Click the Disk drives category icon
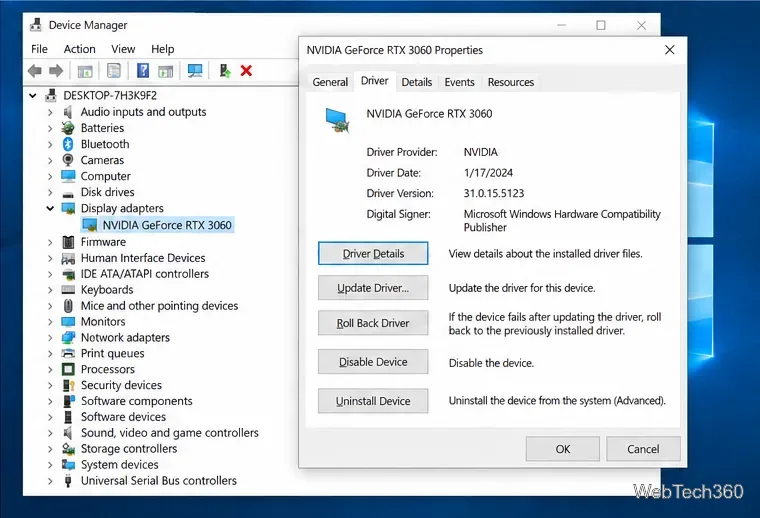Screen dimensions: 760x518 point(68,194)
